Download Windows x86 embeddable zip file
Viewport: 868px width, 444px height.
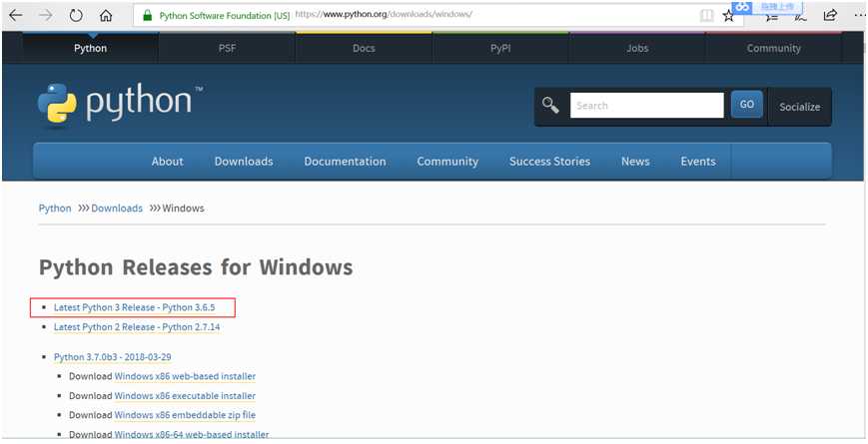185,415
